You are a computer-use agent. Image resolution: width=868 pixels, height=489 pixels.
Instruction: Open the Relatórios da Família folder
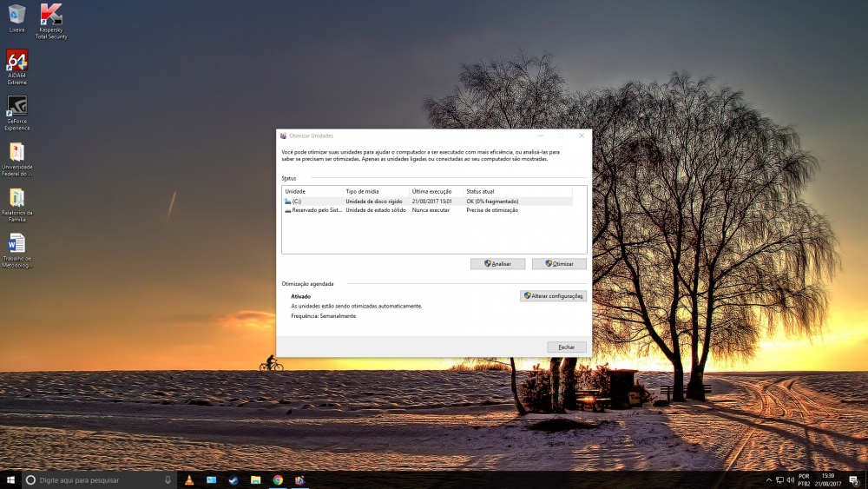pos(17,198)
